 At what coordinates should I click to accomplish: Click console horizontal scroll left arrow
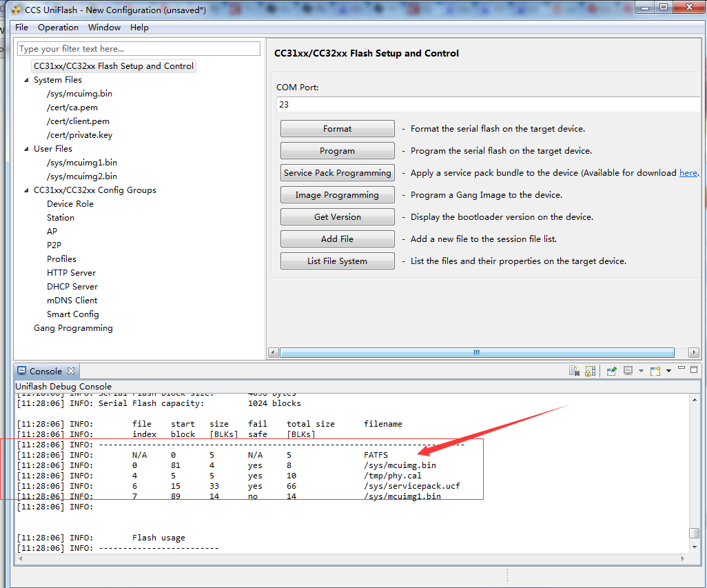pyautogui.click(x=21, y=558)
